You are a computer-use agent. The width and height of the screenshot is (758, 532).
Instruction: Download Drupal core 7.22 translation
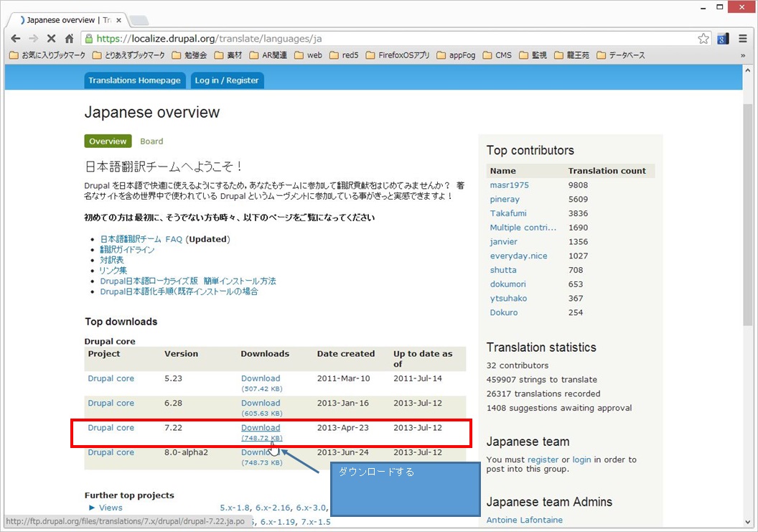click(x=261, y=427)
